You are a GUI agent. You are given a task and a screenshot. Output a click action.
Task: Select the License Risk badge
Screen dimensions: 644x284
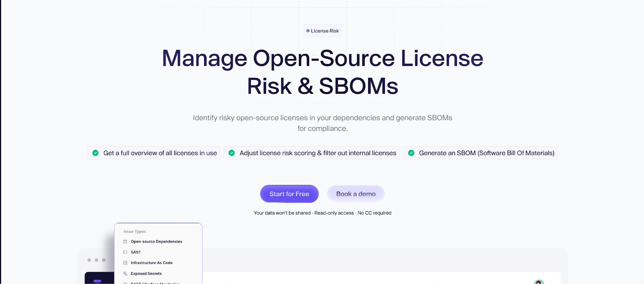[322, 31]
